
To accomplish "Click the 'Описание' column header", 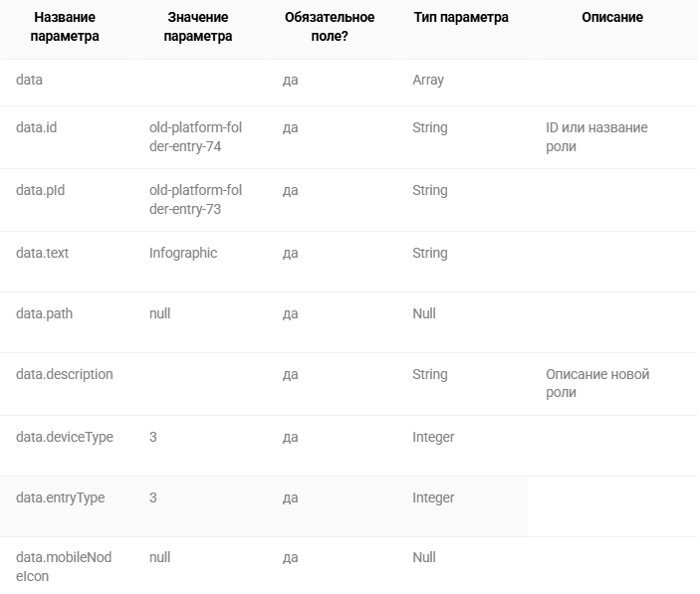I will [x=612, y=17].
